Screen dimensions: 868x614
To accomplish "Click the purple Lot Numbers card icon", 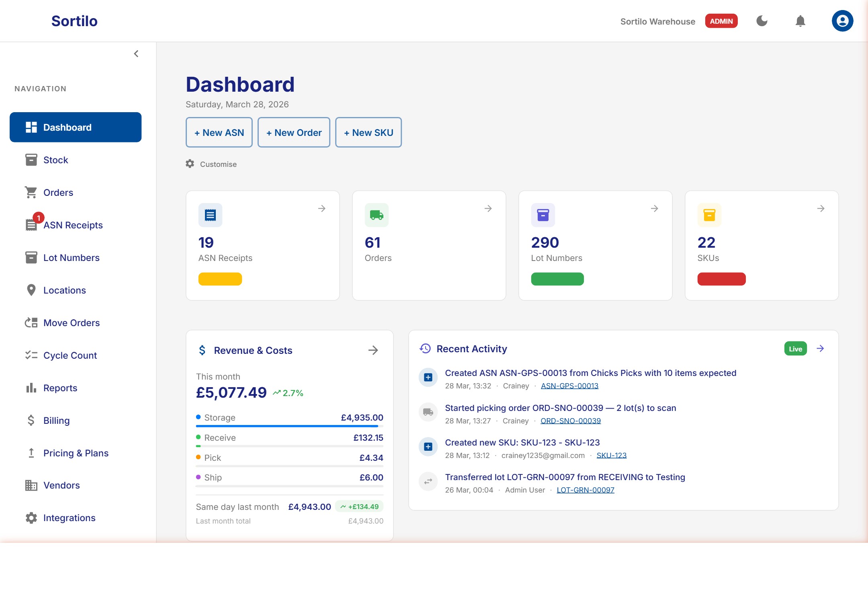I will click(x=543, y=215).
